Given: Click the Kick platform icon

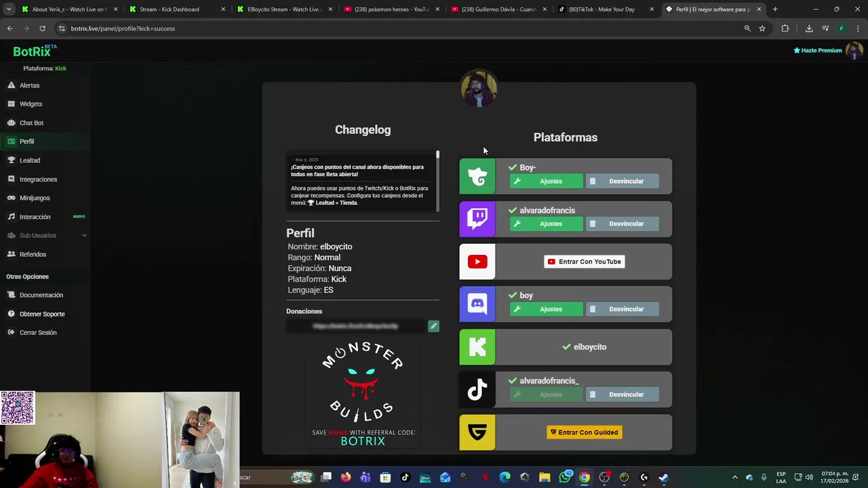Looking at the screenshot, I should point(477,347).
